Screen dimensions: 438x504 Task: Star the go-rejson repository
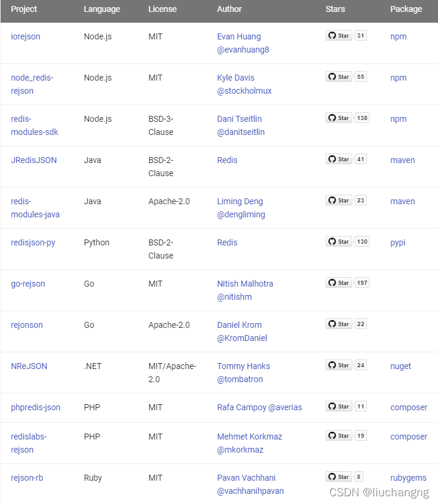pyautogui.click(x=339, y=282)
